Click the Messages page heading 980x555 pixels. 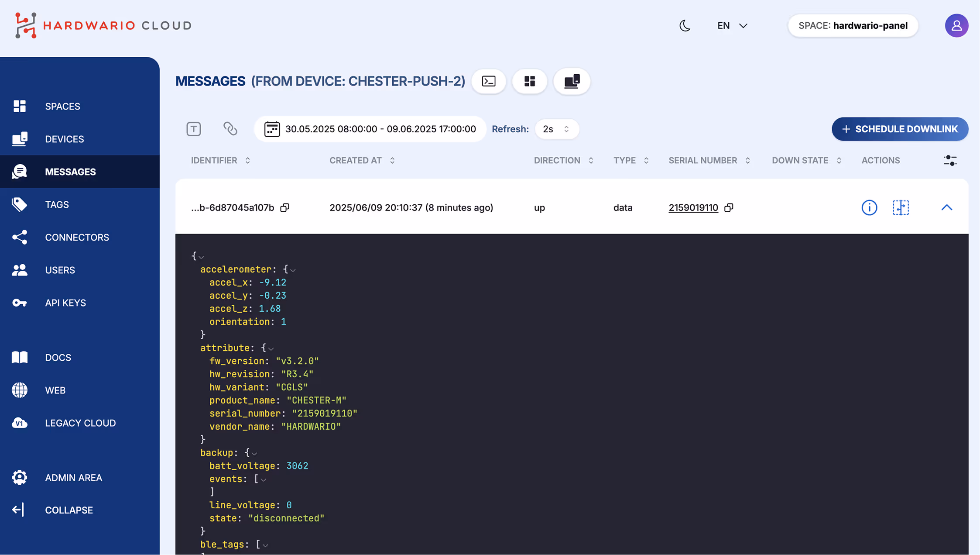point(210,81)
